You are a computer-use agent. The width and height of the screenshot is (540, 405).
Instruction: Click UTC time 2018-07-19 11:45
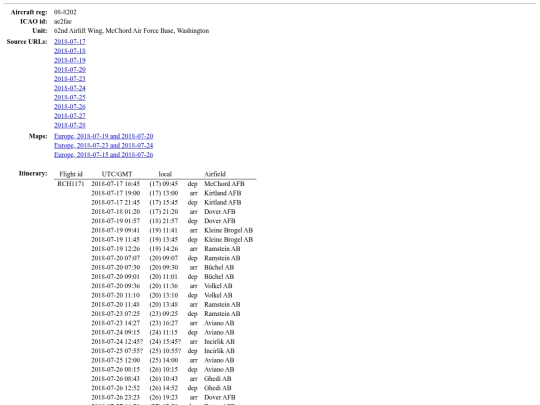point(115,240)
